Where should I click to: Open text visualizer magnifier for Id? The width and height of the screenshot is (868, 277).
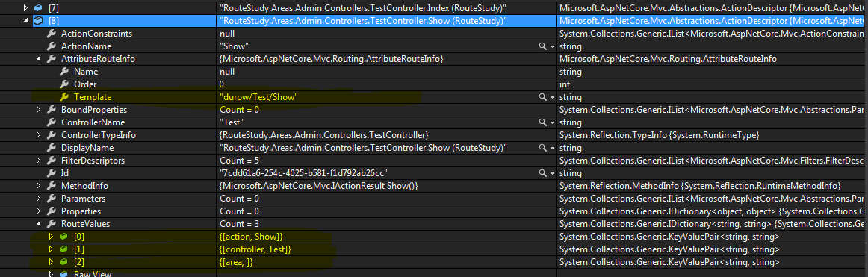coord(542,174)
